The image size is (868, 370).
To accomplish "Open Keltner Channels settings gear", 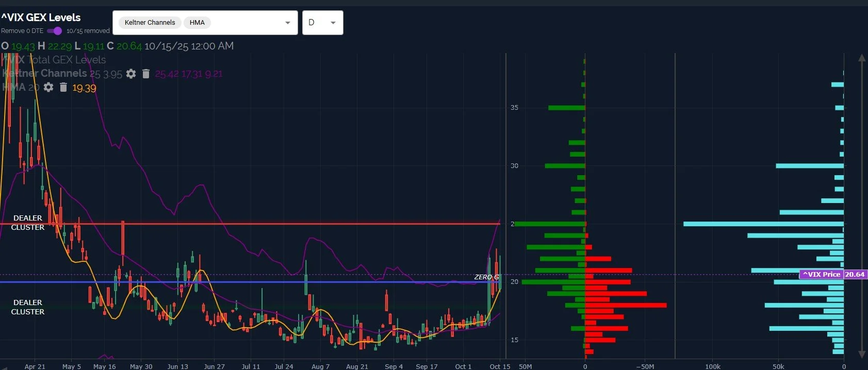I will pyautogui.click(x=131, y=74).
